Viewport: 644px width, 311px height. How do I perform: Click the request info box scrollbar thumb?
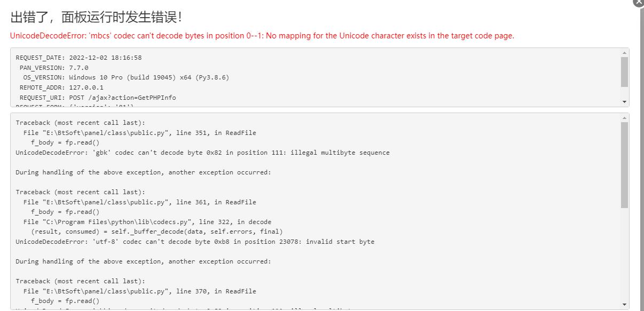625,71
